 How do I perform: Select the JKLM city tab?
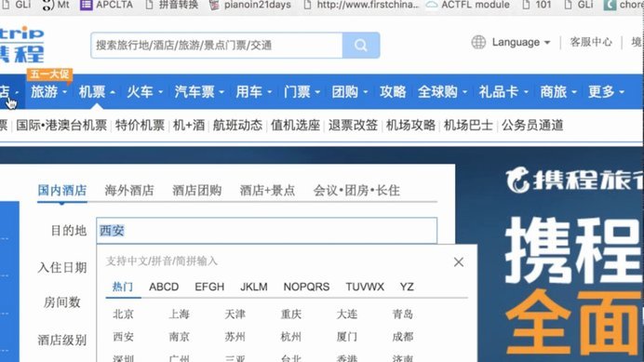pos(254,287)
